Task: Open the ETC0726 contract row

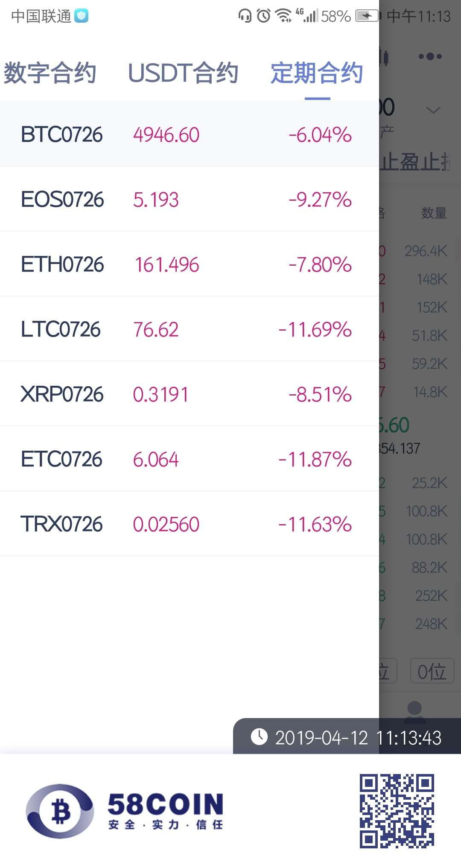Action: tap(188, 459)
